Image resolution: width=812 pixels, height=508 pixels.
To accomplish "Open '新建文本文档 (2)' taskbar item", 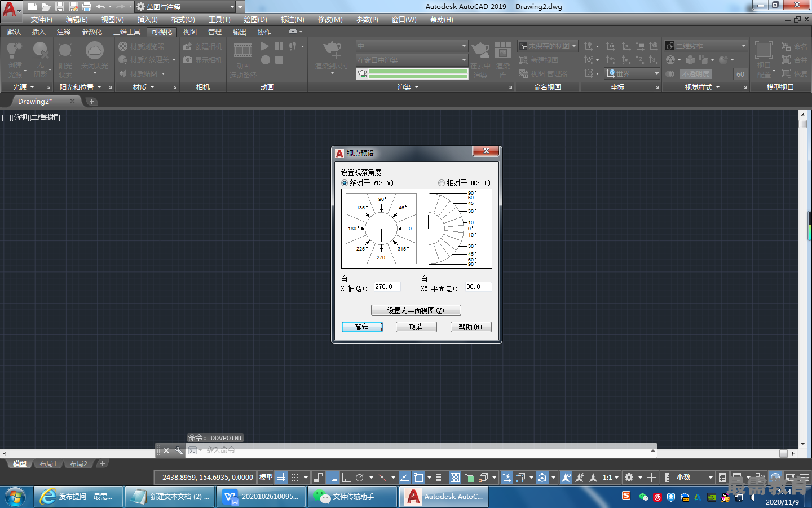I will [x=170, y=497].
